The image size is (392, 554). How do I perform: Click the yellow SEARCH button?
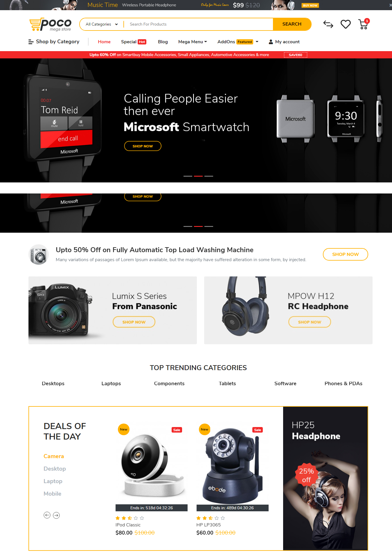click(x=292, y=24)
